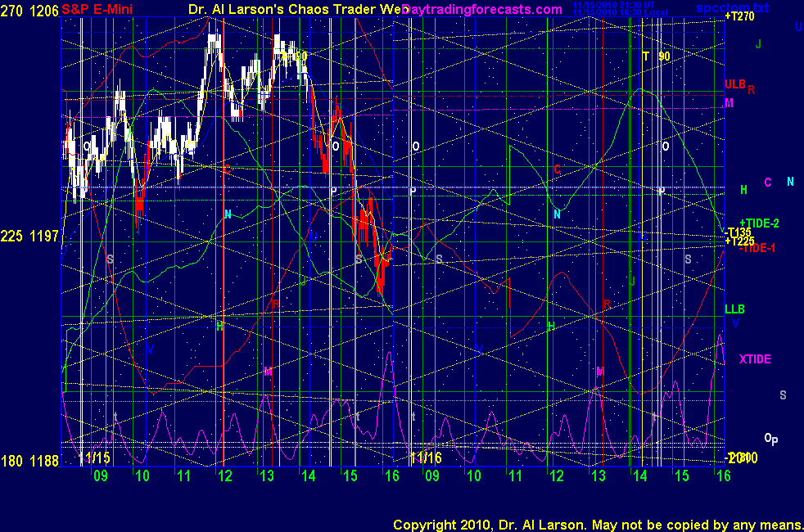804x532 pixels.
Task: Click the 11/15 date marker
Action: pos(94,458)
